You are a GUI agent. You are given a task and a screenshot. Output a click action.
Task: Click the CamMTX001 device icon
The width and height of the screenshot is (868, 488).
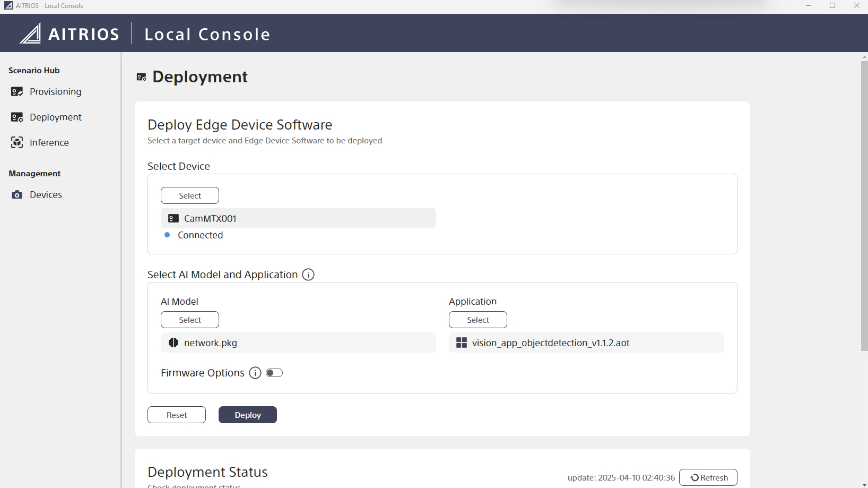point(173,218)
